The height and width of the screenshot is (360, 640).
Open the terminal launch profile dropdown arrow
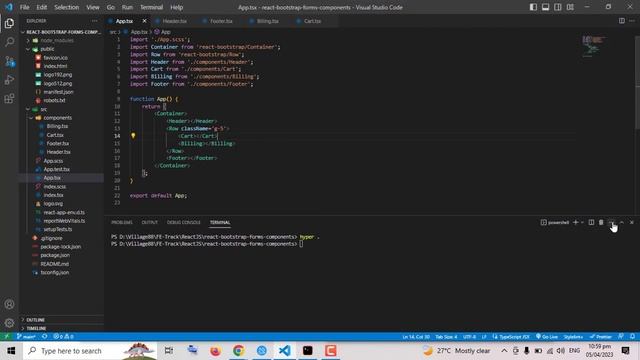[x=582, y=222]
